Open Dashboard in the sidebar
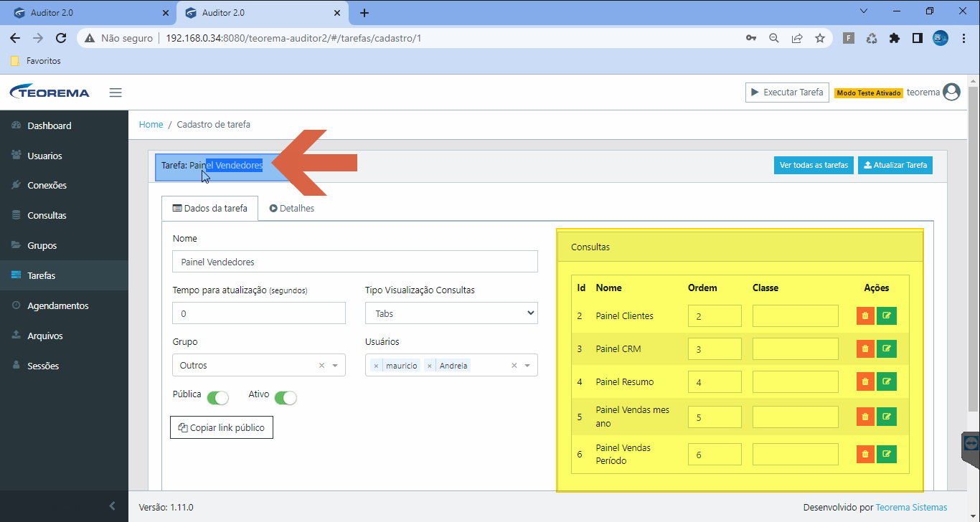This screenshot has width=980, height=522. (64, 125)
